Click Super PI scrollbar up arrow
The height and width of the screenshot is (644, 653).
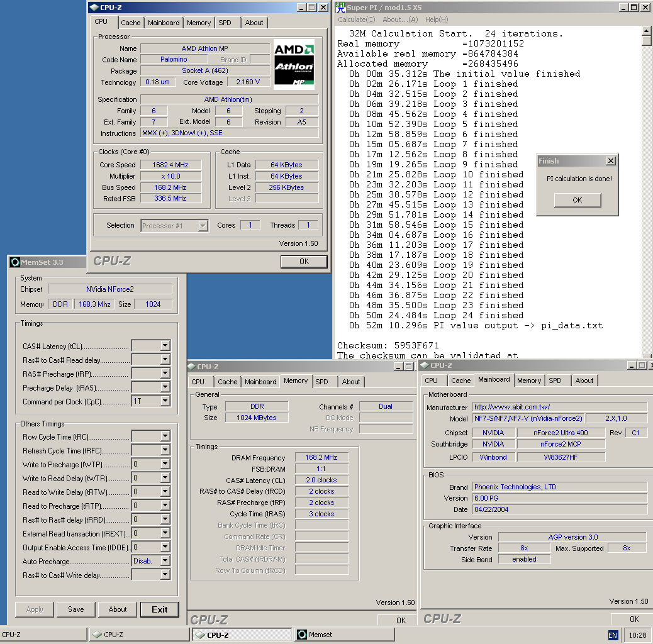646,31
